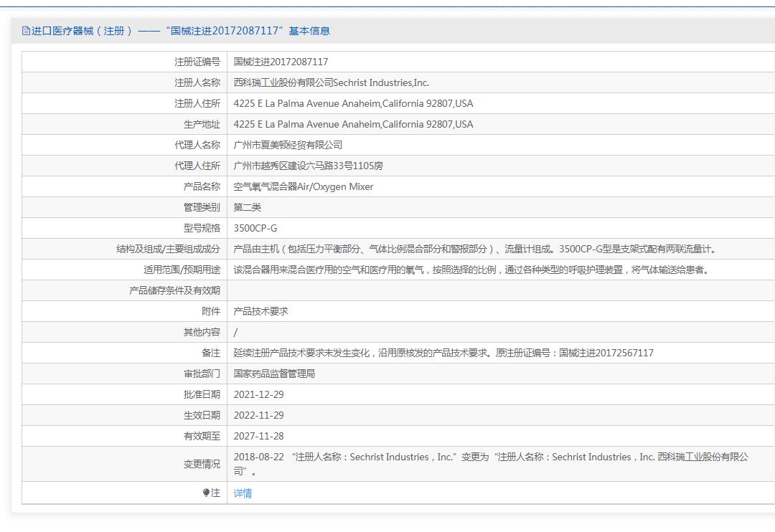Viewport: 775px width, 532px height.
Task: Click the expiry date 2027-11-28
Action: point(258,436)
